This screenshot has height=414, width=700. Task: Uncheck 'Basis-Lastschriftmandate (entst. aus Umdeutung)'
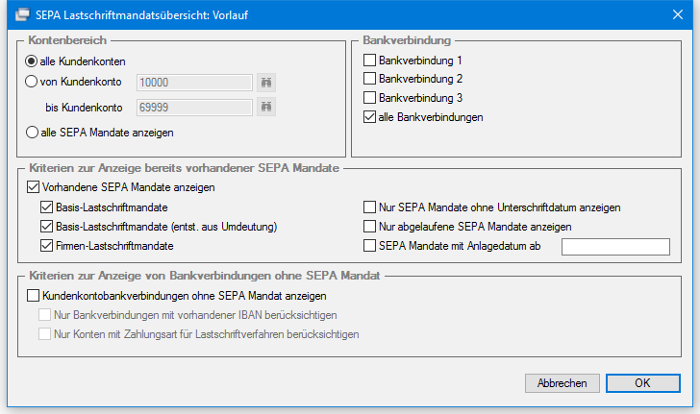pyautogui.click(x=46, y=226)
